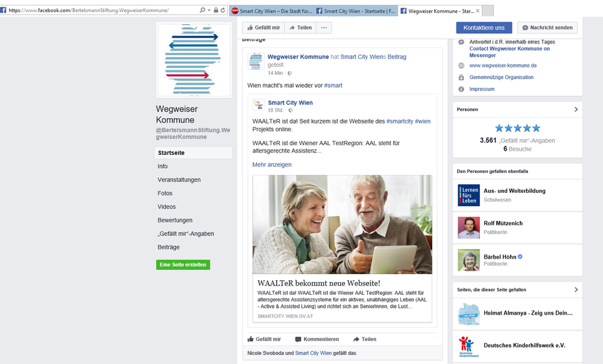Click the Deutsches Kinderhilfswerk logo
This screenshot has height=364, width=603.
[469, 347]
